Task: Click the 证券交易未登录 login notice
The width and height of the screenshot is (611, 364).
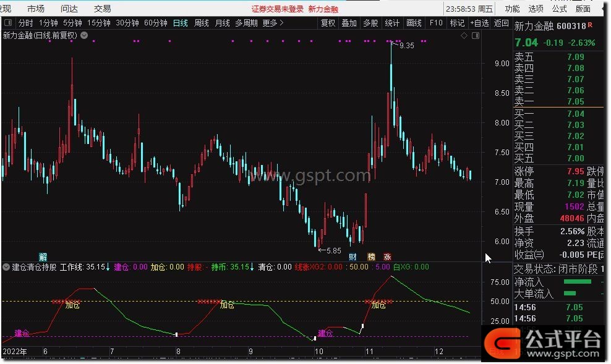Action: [x=277, y=9]
